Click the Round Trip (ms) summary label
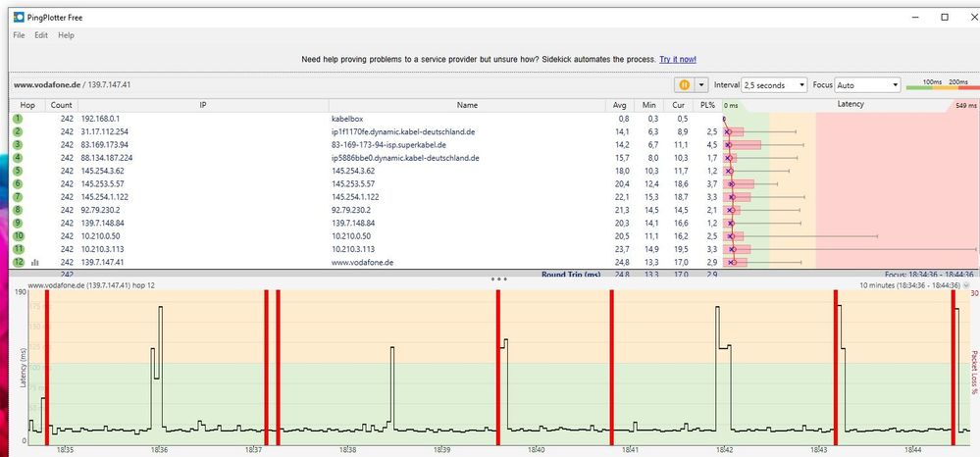The image size is (980, 457). (x=571, y=275)
